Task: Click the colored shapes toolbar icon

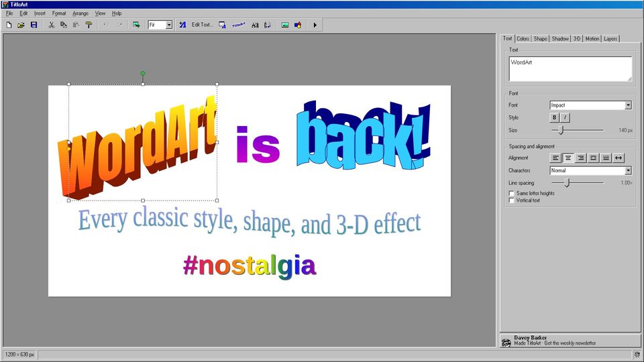Action: (x=298, y=25)
